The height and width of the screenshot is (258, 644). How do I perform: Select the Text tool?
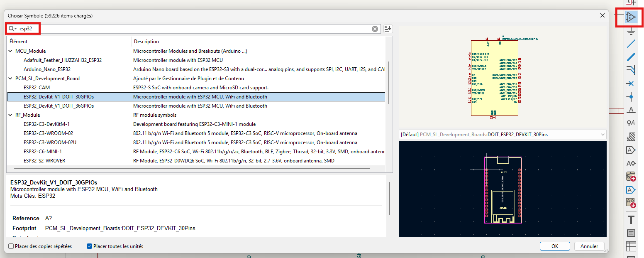coord(631,220)
